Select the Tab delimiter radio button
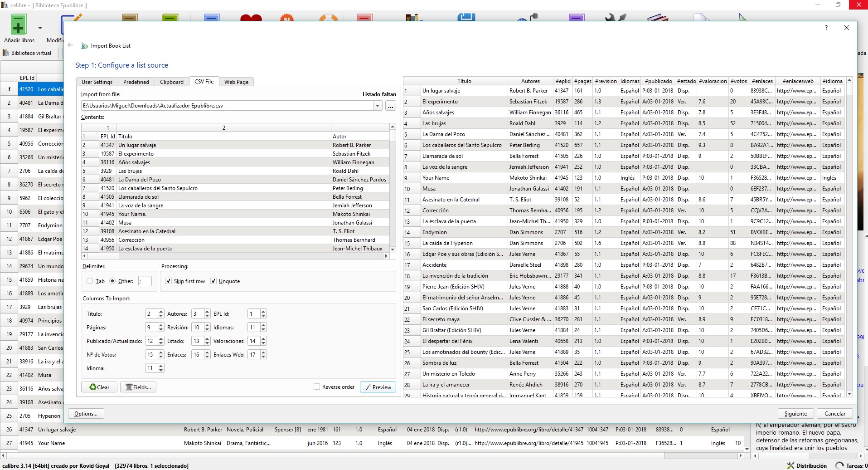This screenshot has width=868, height=470. point(90,281)
